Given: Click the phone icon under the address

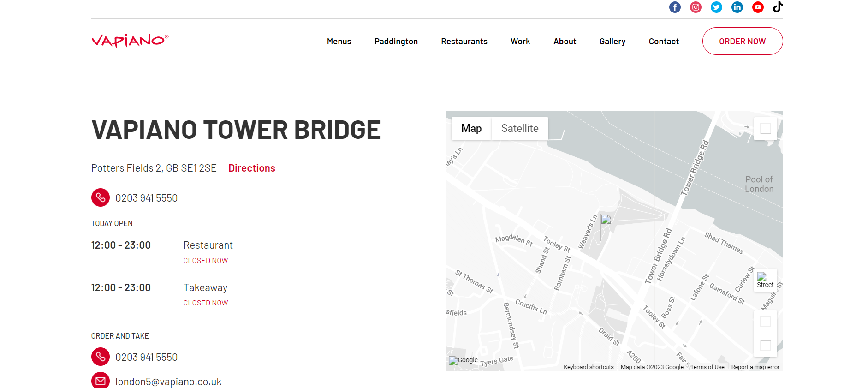Looking at the screenshot, I should point(101,197).
